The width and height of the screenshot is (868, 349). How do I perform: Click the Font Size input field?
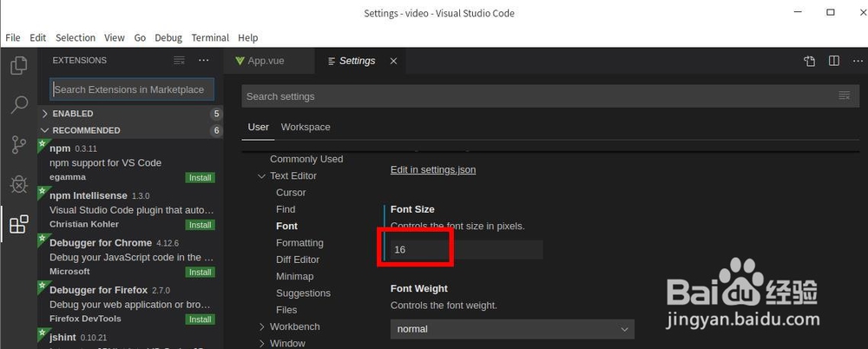[466, 250]
